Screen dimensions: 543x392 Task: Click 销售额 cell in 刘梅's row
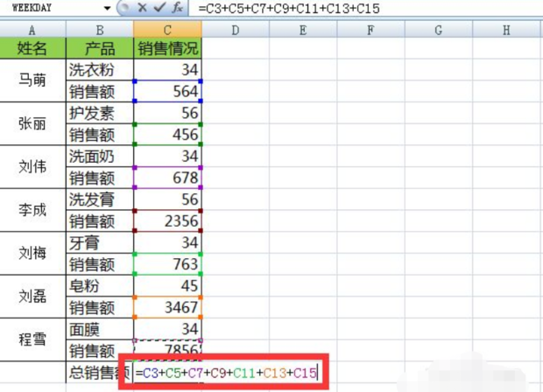tap(100, 264)
